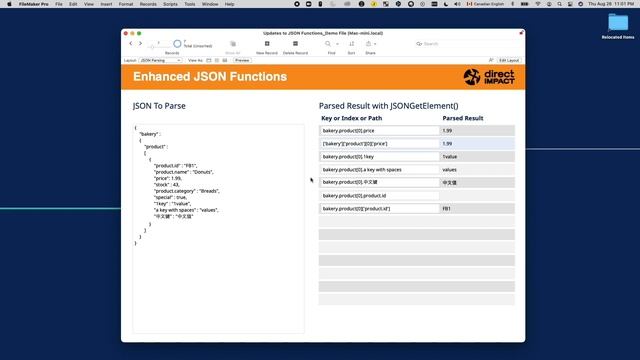Open the File menu
The height and width of the screenshot is (360, 640).
[59, 4]
